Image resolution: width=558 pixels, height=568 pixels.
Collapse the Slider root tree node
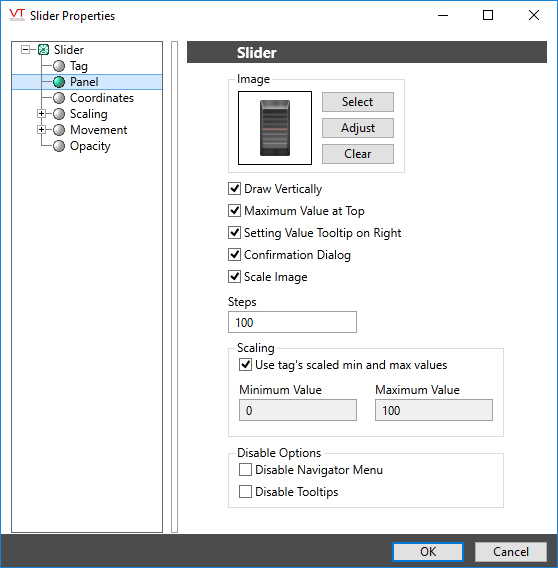pos(25,50)
